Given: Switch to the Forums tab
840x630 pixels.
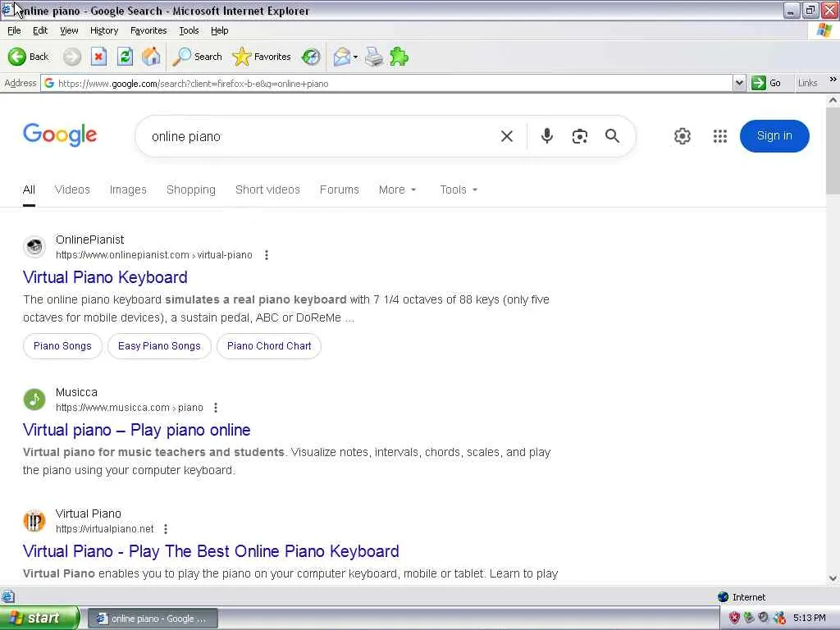Looking at the screenshot, I should pos(339,189).
